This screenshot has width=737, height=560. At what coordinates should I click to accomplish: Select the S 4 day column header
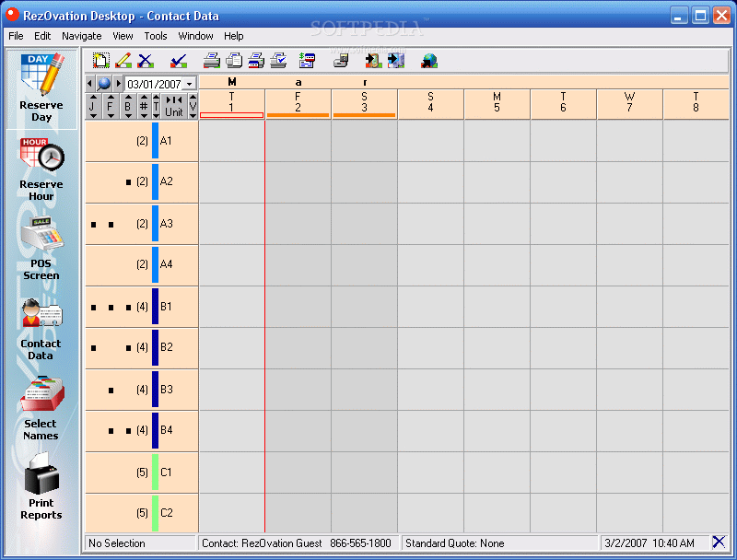pyautogui.click(x=430, y=104)
